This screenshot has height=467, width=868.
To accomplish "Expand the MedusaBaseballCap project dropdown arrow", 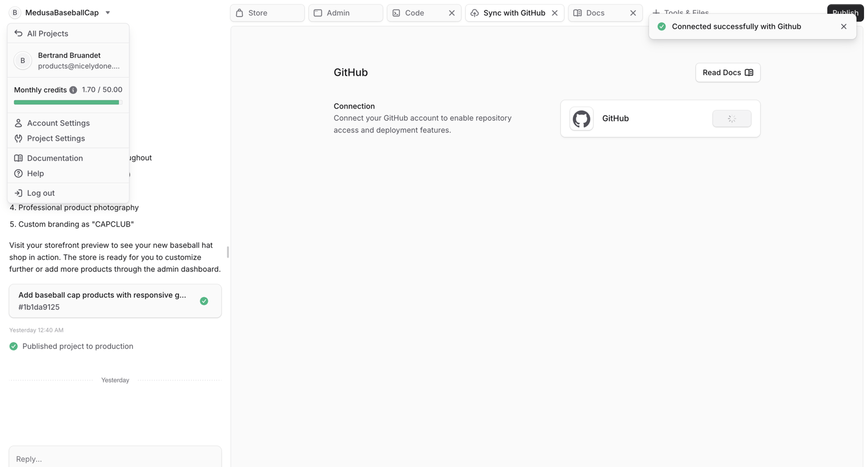I will coord(108,13).
